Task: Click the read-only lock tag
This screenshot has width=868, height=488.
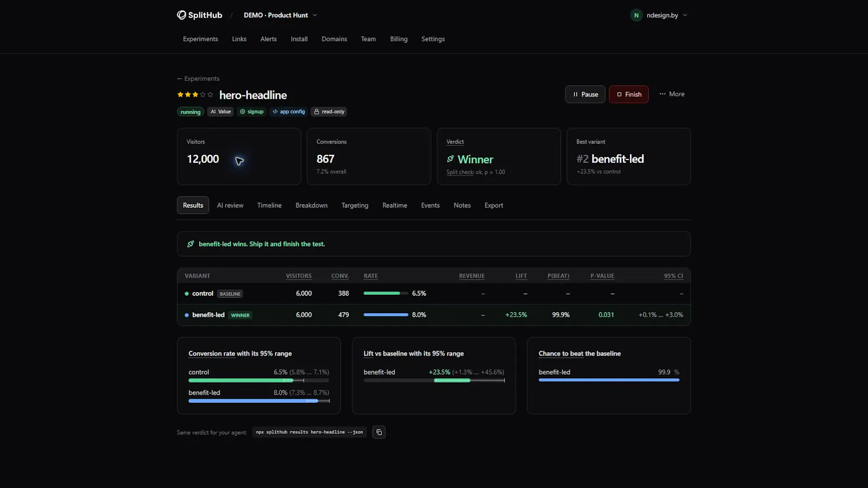Action: pos(329,112)
